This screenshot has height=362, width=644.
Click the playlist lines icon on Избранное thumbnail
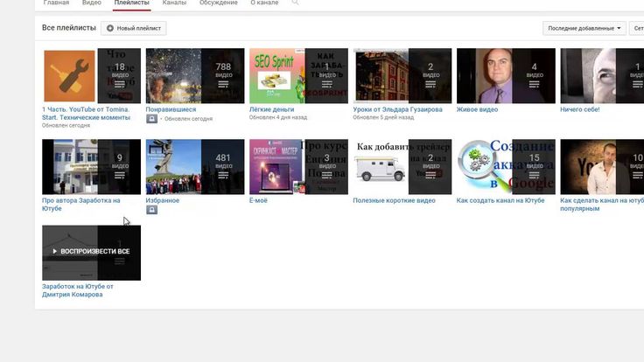[223, 176]
